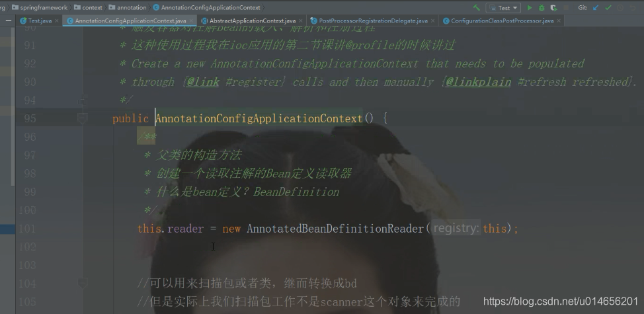Click the springframework breadcrumb folder
This screenshot has width=644, height=314.
pos(40,7)
